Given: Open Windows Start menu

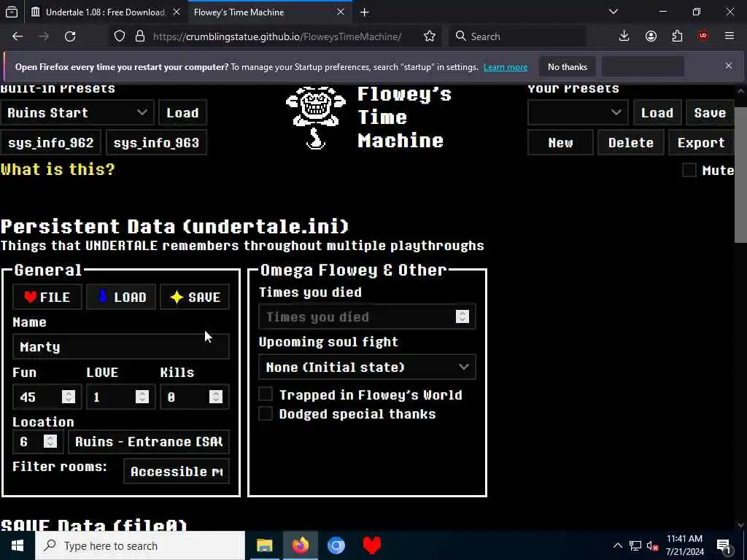Looking at the screenshot, I should pos(18,545).
